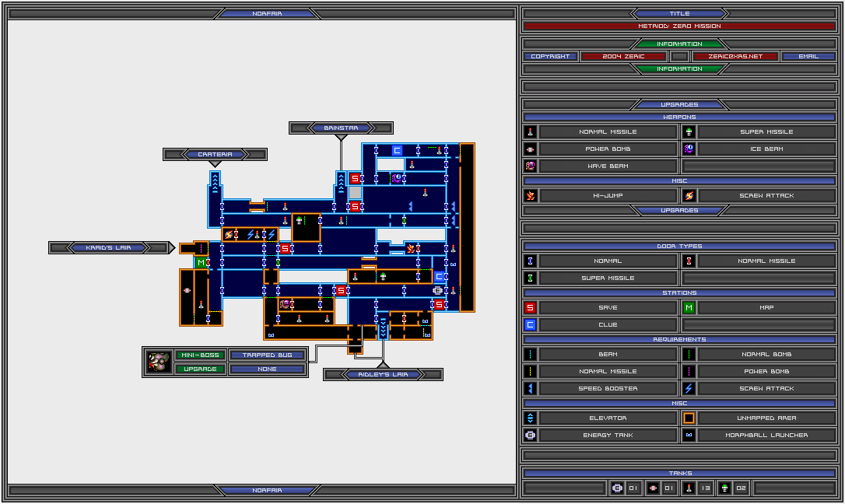Select the Speed Booster requirement icon

coord(530,389)
